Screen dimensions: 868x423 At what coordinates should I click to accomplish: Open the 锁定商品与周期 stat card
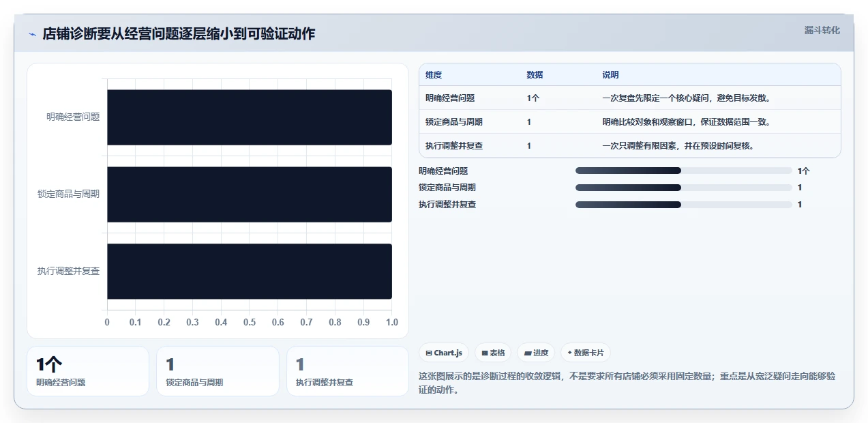click(218, 371)
